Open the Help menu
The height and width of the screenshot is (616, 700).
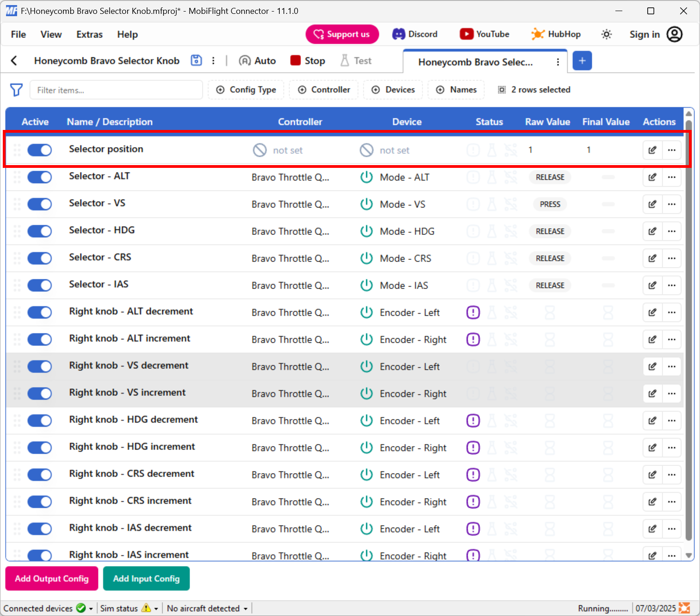point(128,34)
